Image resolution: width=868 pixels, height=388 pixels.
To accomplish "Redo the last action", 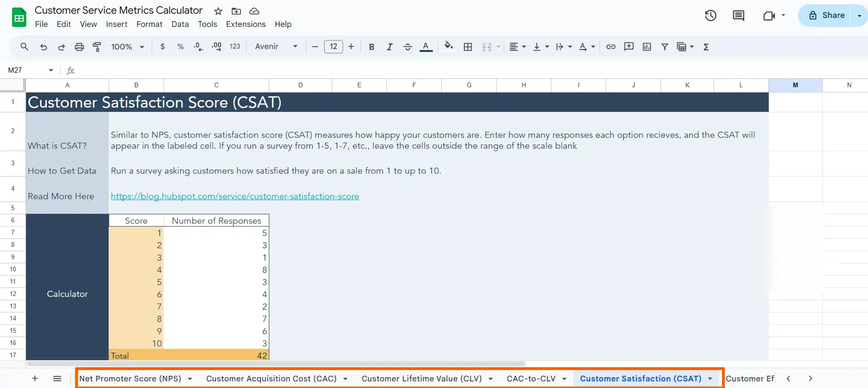I will (x=61, y=47).
